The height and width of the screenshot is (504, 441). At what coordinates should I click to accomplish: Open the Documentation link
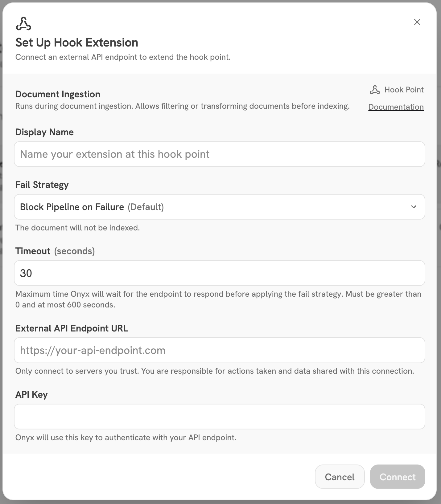[396, 107]
